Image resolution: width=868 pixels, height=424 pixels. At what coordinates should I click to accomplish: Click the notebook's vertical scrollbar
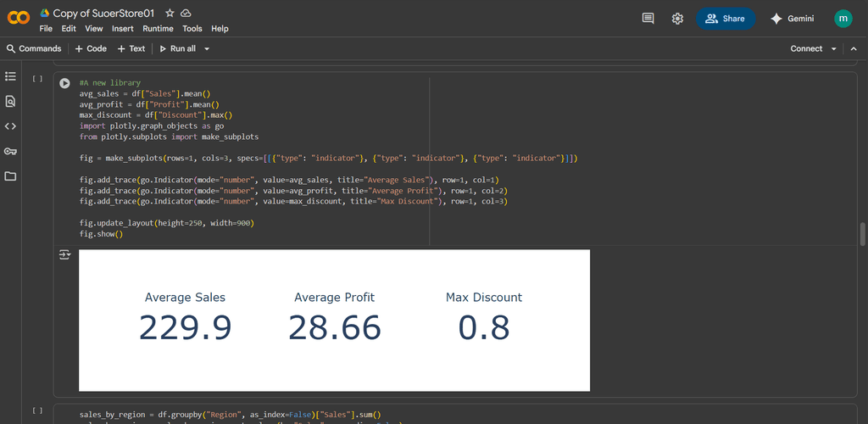[863, 233]
